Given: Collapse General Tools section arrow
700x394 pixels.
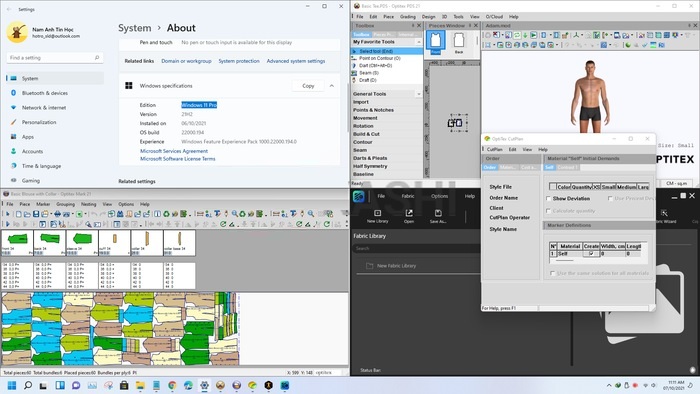Looking at the screenshot, I should coord(419,94).
